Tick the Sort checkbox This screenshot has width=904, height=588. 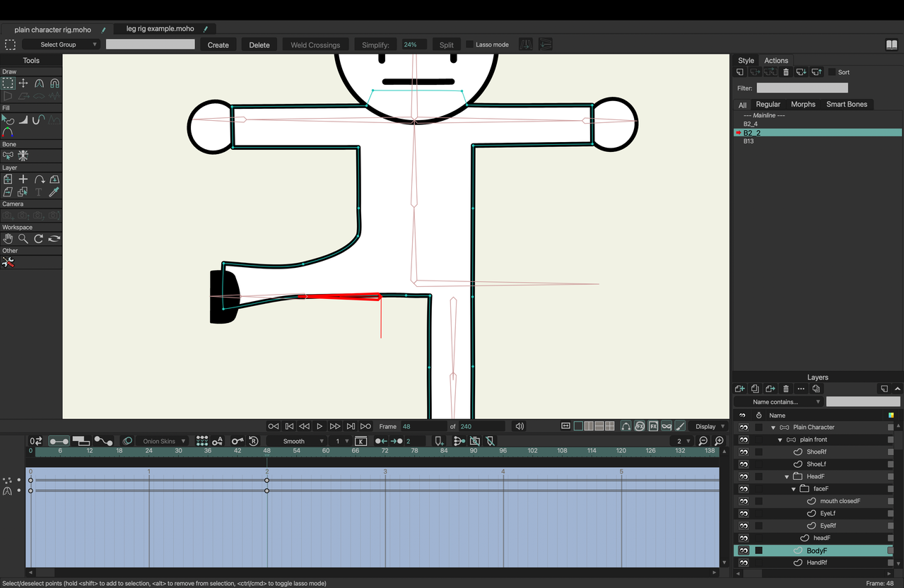click(x=832, y=72)
